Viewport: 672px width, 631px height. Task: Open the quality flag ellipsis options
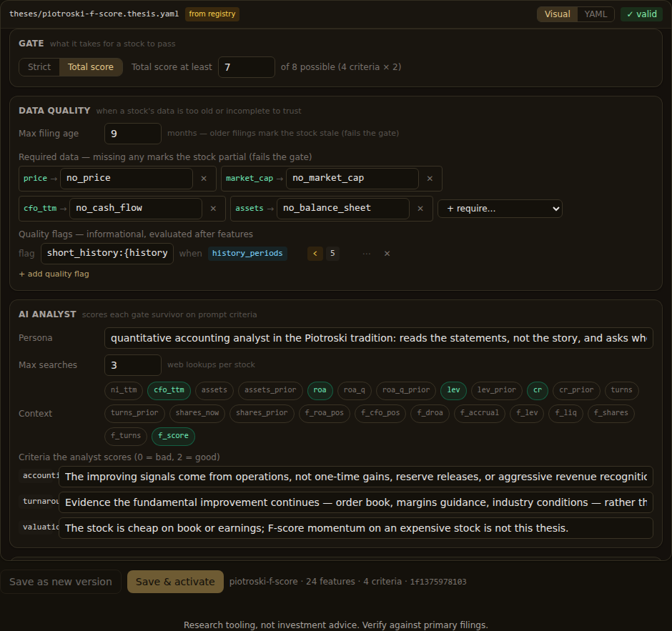367,253
